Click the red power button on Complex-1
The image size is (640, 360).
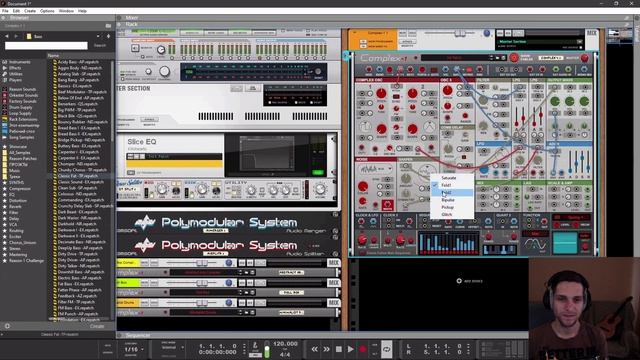point(514,58)
